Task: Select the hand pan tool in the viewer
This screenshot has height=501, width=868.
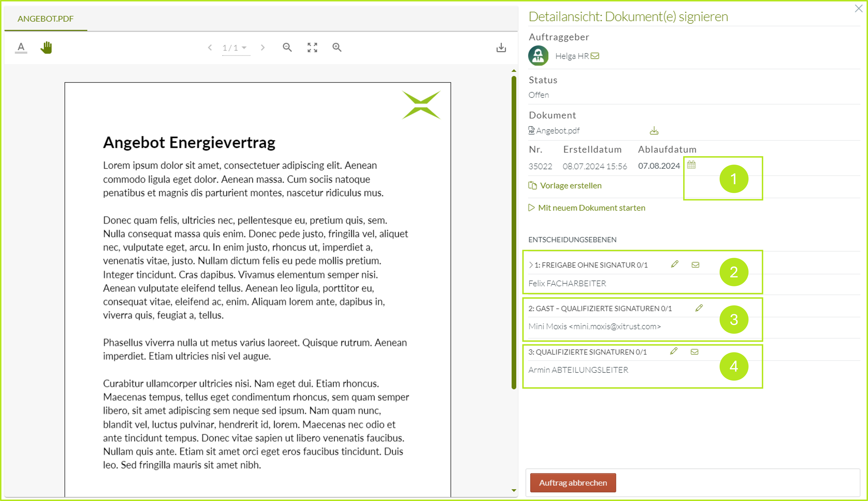Action: pyautogui.click(x=46, y=48)
